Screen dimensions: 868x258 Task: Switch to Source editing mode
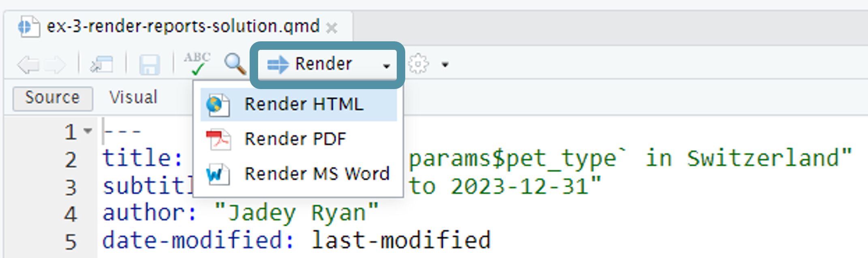click(x=52, y=97)
